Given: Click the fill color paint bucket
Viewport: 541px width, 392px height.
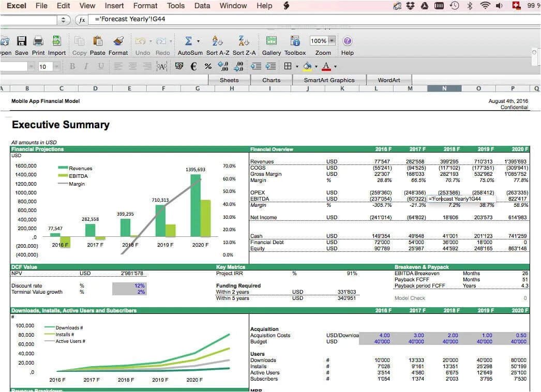Looking at the screenshot, I should pyautogui.click(x=307, y=66).
